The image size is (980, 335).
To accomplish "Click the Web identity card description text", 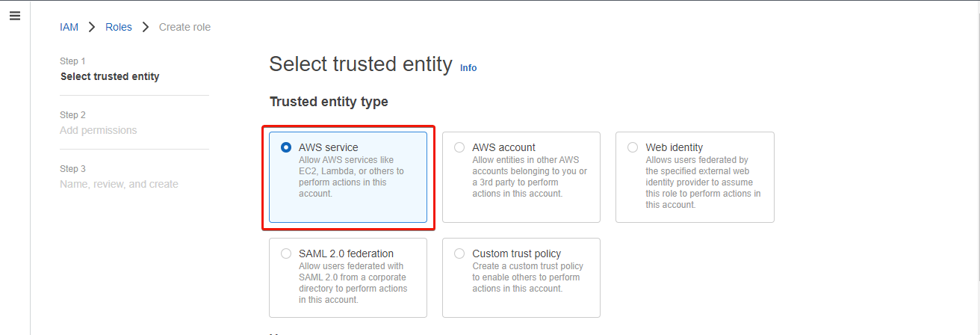I will [x=703, y=182].
